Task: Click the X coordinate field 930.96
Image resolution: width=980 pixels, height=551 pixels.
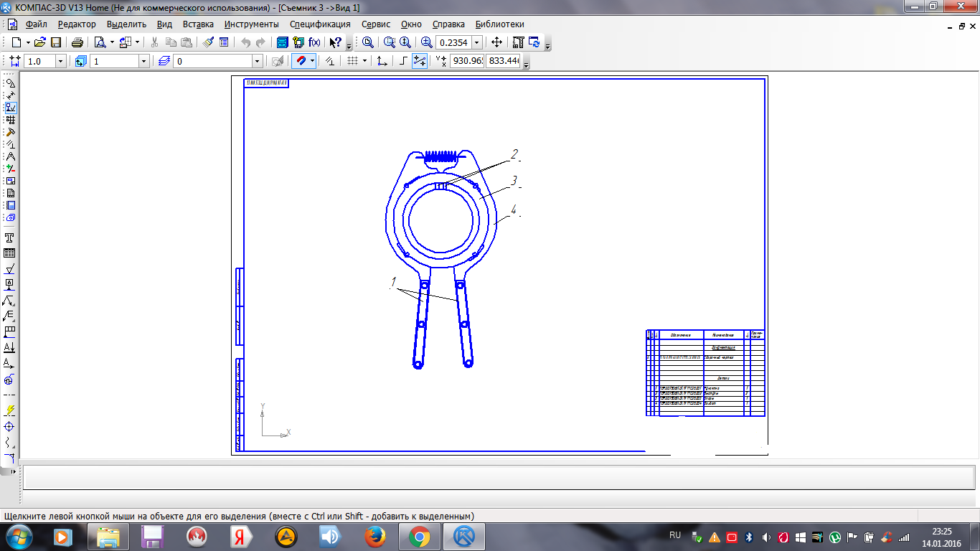Action: [466, 61]
